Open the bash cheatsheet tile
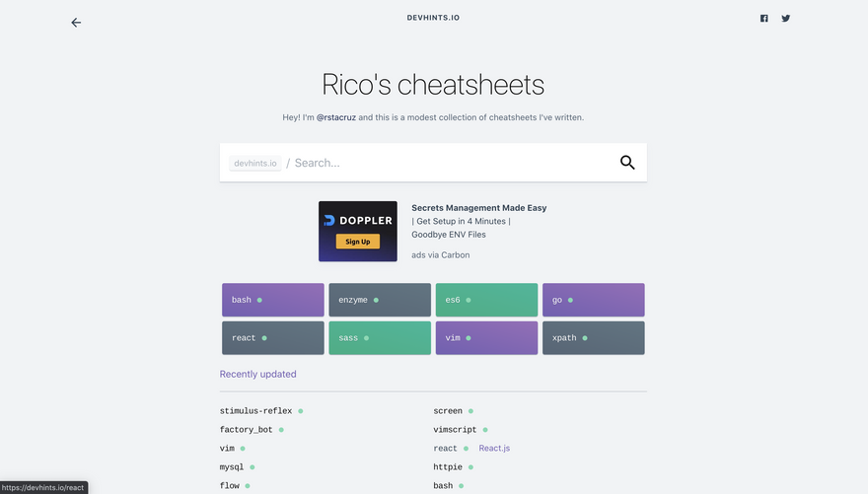Image resolution: width=868 pixels, height=494 pixels. [273, 300]
